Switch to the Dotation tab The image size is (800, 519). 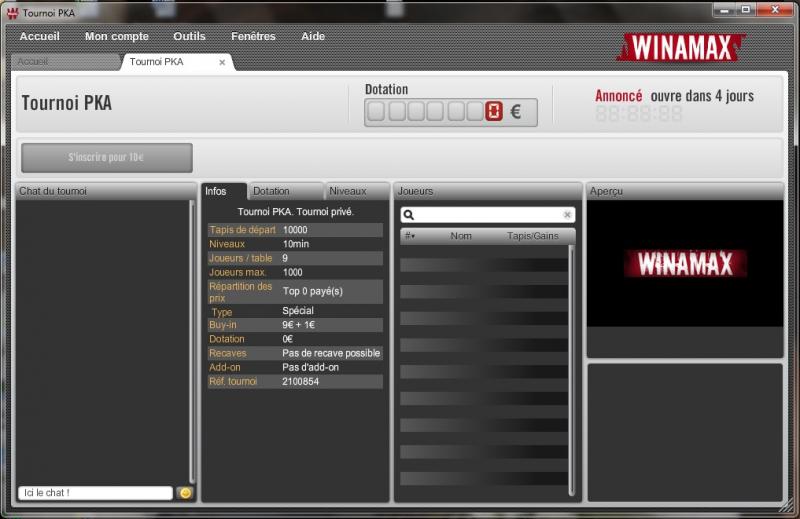(286, 191)
